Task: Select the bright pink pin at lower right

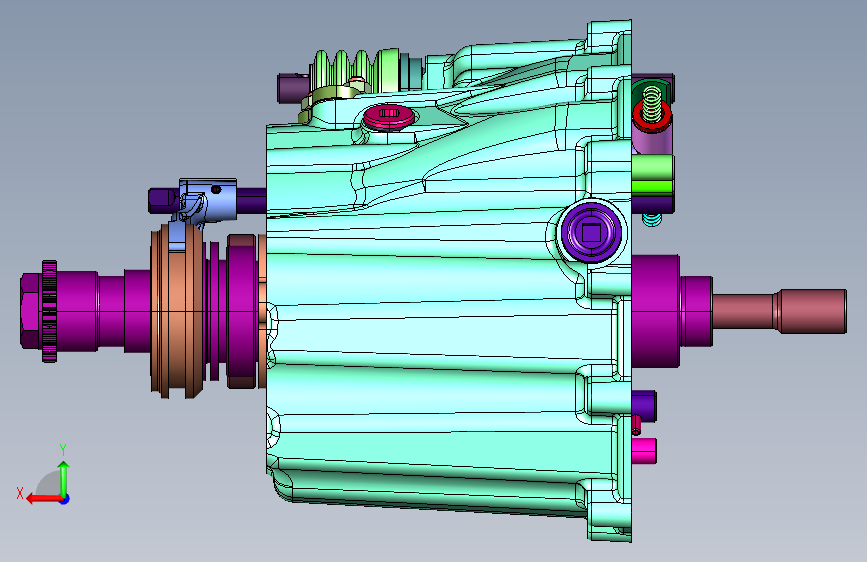Action: [644, 451]
